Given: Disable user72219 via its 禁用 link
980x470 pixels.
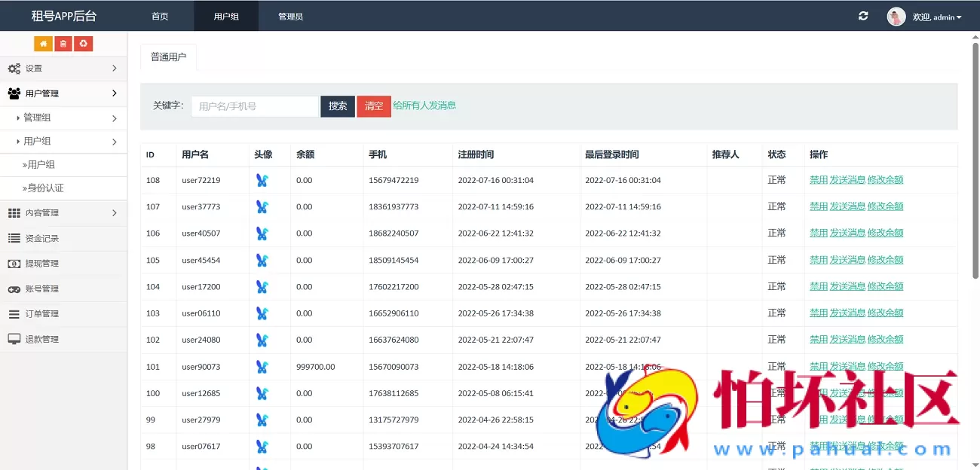Looking at the screenshot, I should point(819,180).
